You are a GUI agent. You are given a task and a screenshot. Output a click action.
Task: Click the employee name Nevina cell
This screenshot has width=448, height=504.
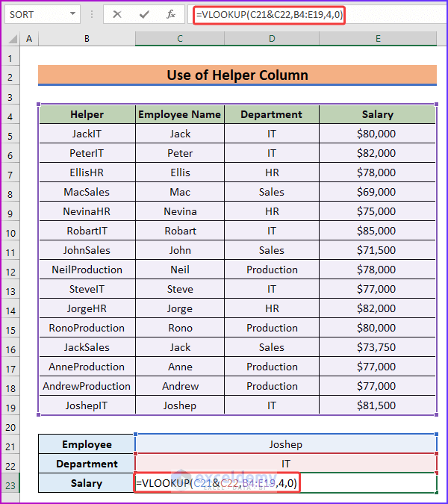[180, 211]
